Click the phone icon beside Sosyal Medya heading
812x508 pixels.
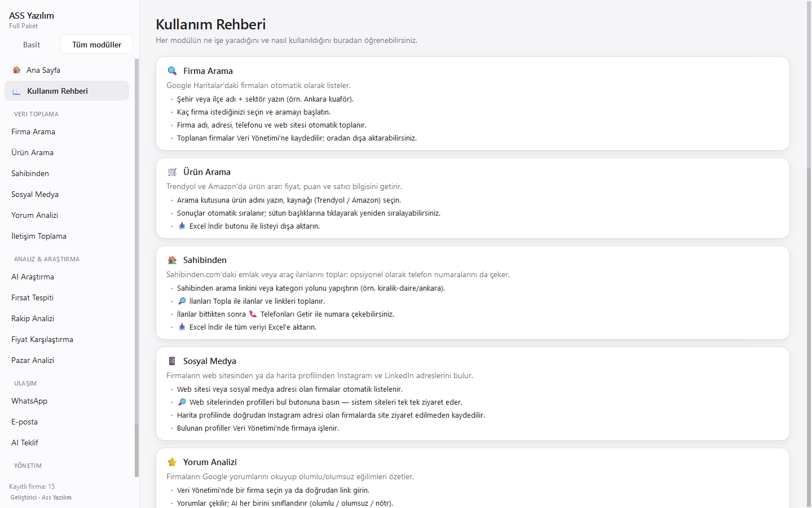click(x=172, y=361)
